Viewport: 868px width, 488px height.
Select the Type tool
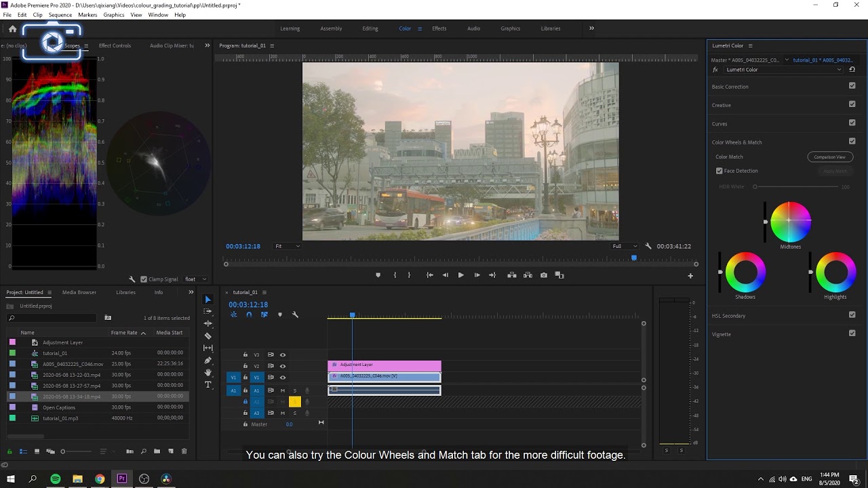(208, 385)
